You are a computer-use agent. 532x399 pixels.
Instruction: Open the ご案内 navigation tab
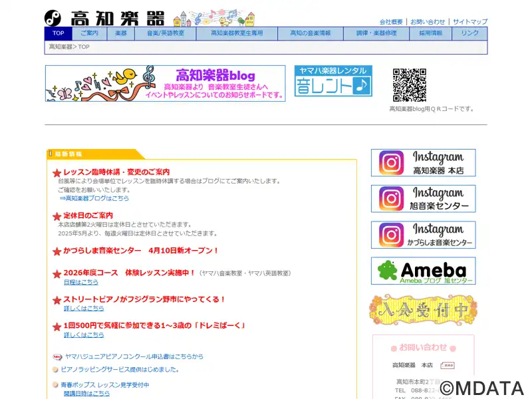pos(90,33)
